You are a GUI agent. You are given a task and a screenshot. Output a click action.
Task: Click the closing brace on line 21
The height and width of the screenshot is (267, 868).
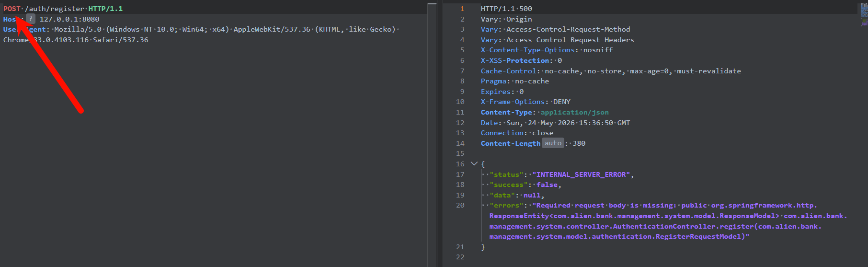483,247
